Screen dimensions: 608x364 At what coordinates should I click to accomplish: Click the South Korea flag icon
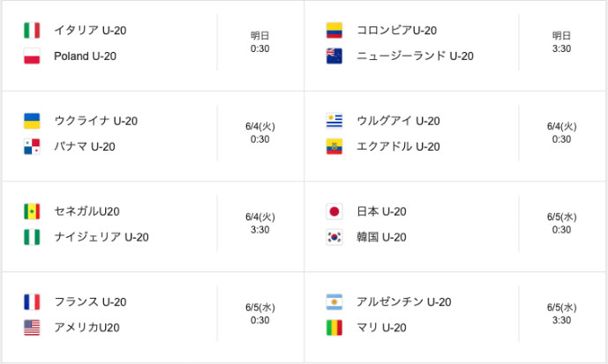coord(334,237)
